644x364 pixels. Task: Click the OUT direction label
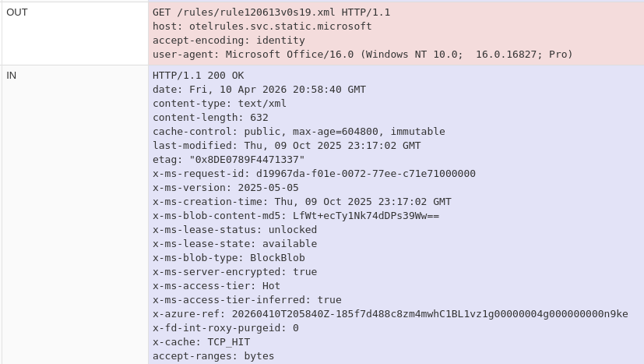[17, 12]
